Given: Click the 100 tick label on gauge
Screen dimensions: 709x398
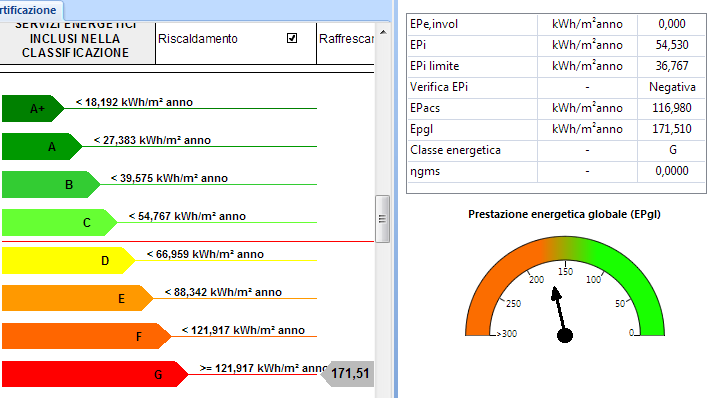Looking at the screenshot, I should [x=593, y=280].
